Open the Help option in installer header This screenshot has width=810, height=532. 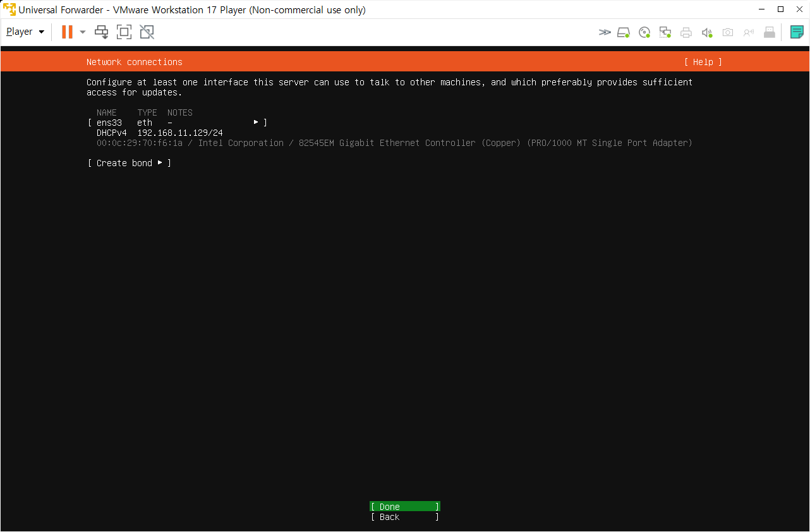703,62
